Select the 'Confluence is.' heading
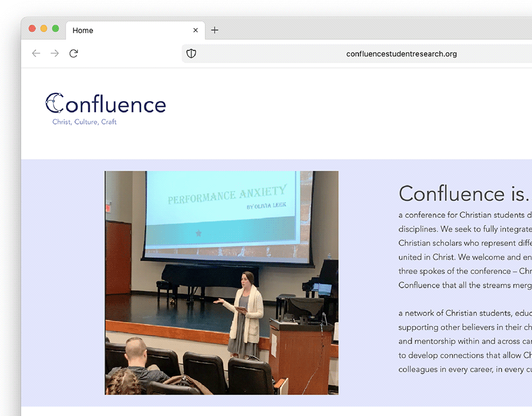 [x=465, y=194]
